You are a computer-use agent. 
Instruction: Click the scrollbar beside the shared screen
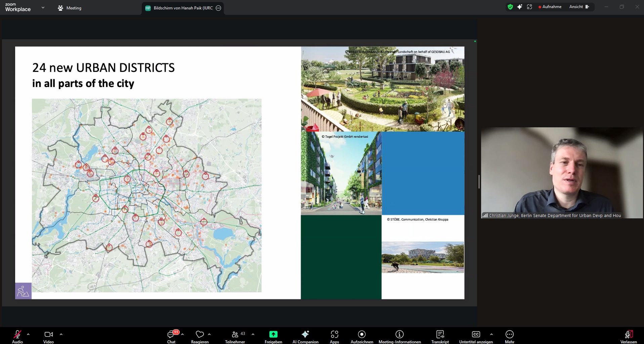click(x=479, y=181)
